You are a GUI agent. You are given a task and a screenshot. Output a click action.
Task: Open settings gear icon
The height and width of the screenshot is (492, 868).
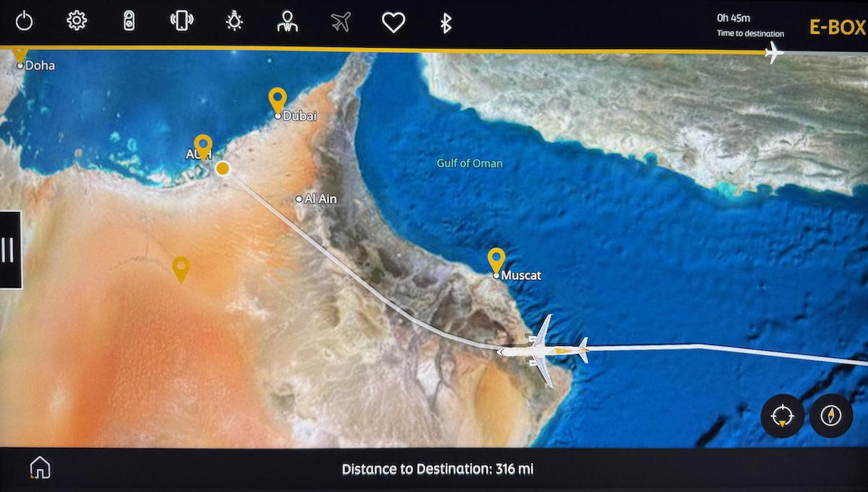tap(77, 21)
